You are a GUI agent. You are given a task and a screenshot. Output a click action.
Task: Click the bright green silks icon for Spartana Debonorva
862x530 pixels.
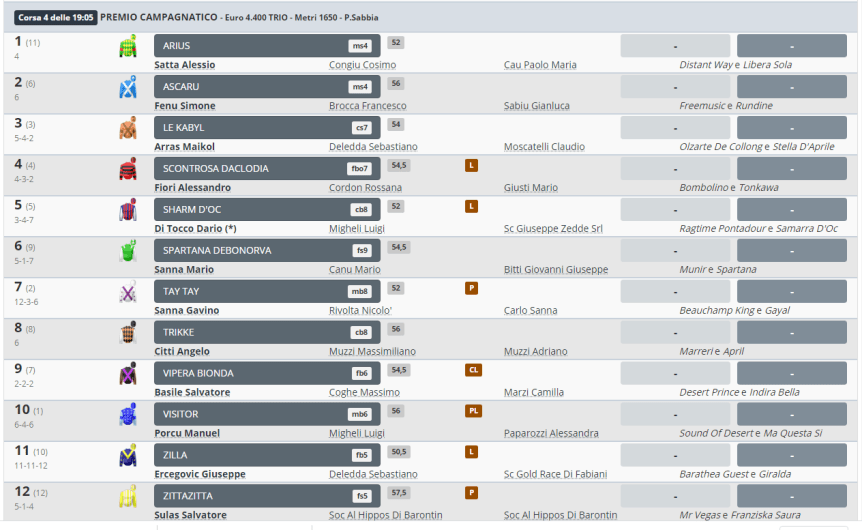(128, 251)
